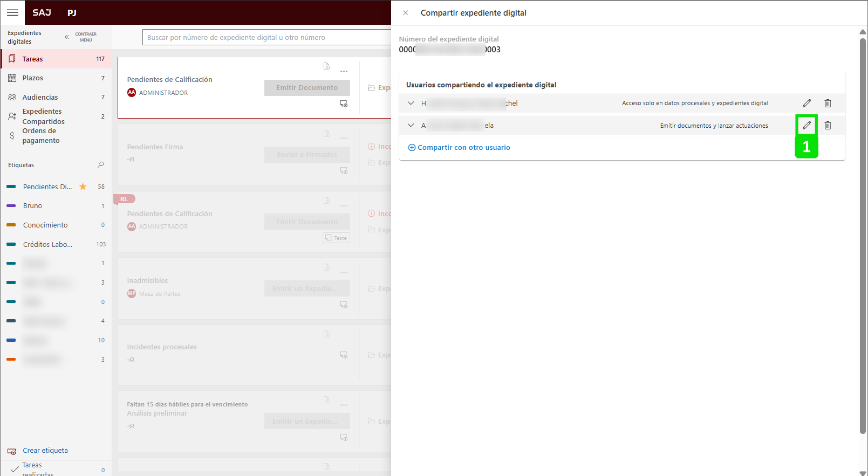Expand first shared user row chevron
The height and width of the screenshot is (476, 868).
[x=411, y=103]
